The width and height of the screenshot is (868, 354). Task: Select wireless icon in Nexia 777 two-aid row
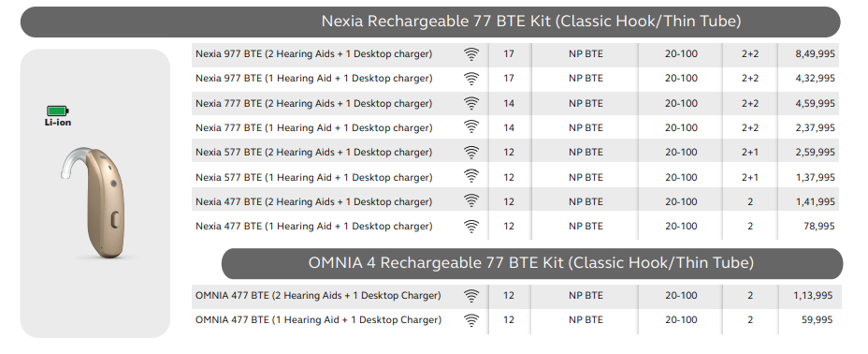click(471, 104)
